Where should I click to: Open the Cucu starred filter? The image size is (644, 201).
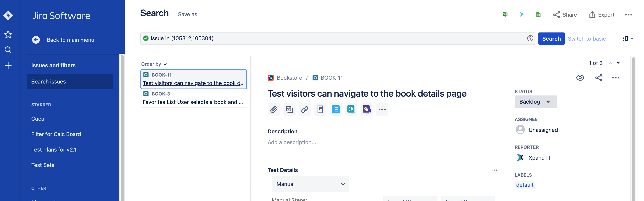point(38,119)
